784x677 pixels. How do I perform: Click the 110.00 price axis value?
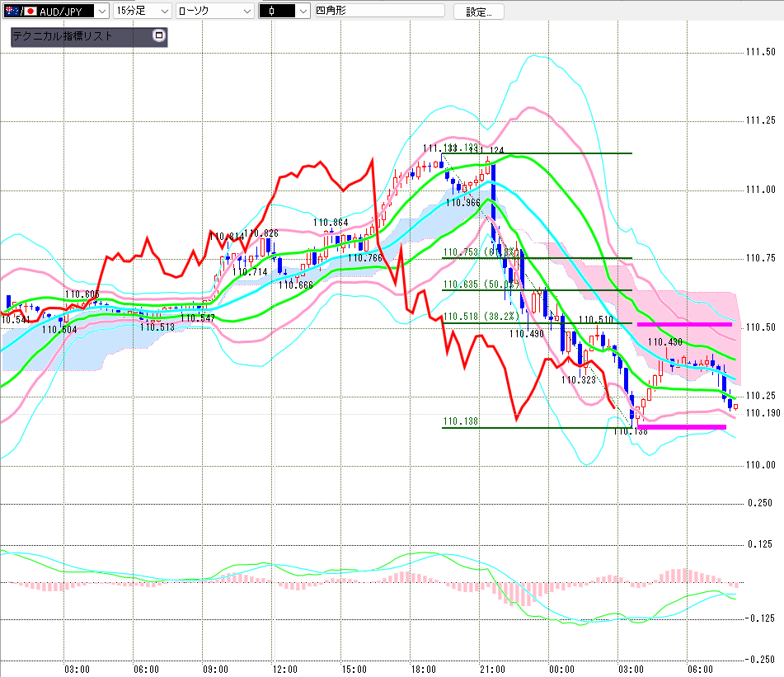click(760, 465)
